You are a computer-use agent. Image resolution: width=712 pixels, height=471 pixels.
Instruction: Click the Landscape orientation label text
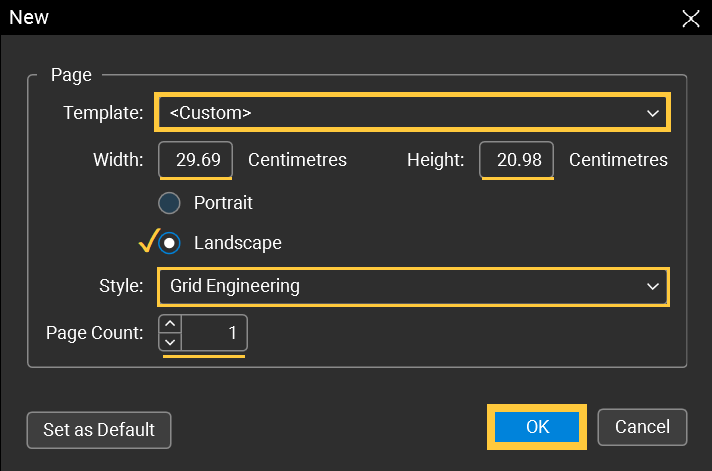point(237,243)
